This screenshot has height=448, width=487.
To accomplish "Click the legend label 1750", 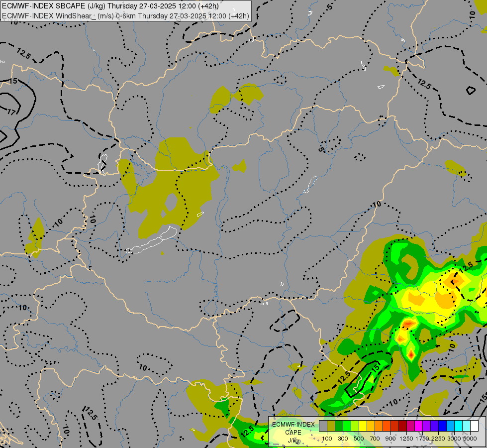I will pos(422,439).
